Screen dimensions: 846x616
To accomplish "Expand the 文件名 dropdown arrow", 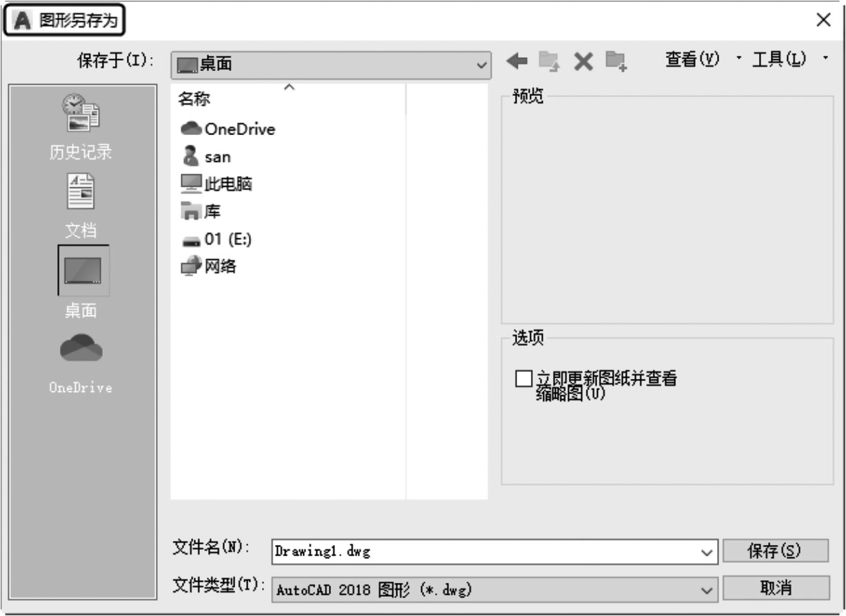I will coord(706,552).
